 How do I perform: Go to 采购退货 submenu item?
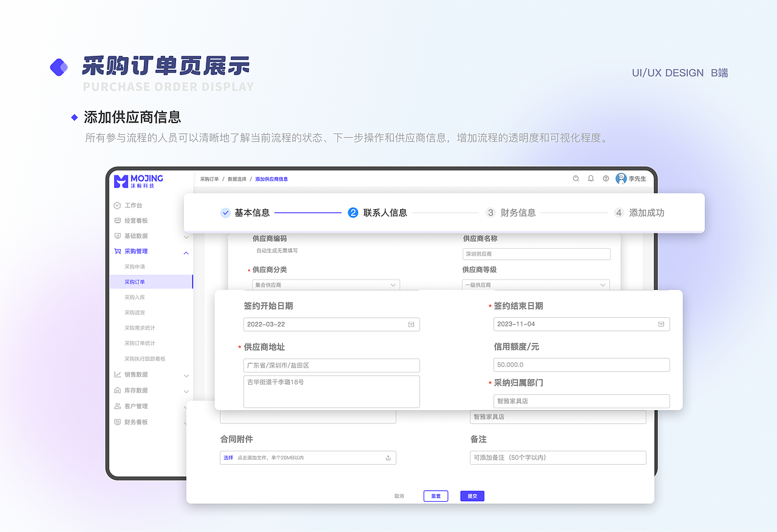[135, 312]
